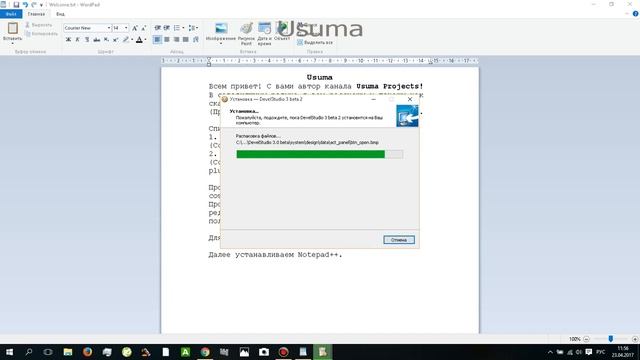This screenshot has width=640, height=360.
Task: Redo action in quick access toolbar
Action: 34,5
